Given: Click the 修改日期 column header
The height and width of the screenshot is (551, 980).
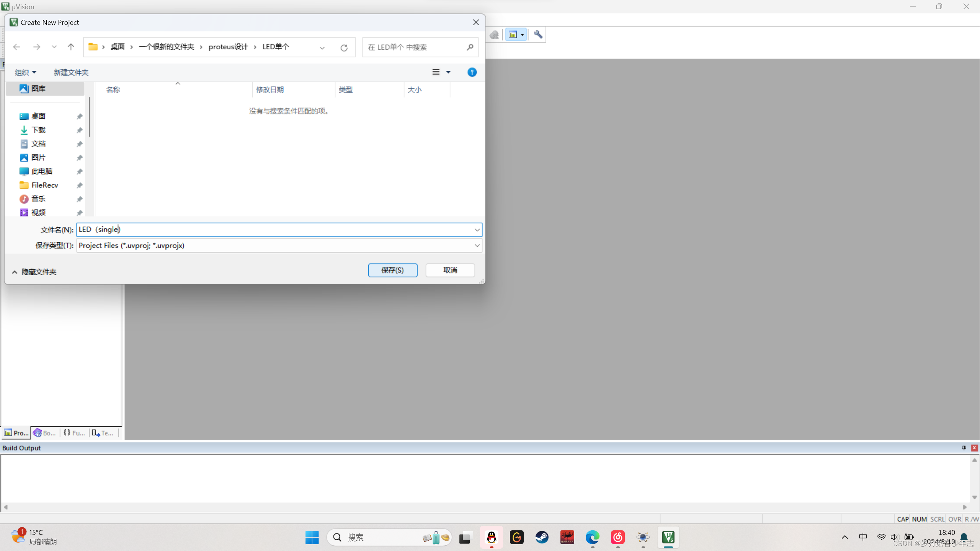Looking at the screenshot, I should point(270,90).
